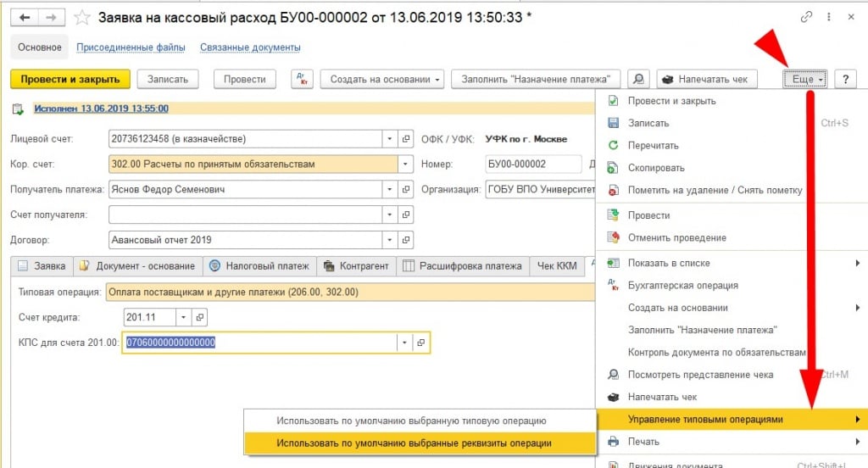Choose Использовать по умолчанию выбранные реквизиты операции
Screen dimensions: 868x468
point(414,443)
